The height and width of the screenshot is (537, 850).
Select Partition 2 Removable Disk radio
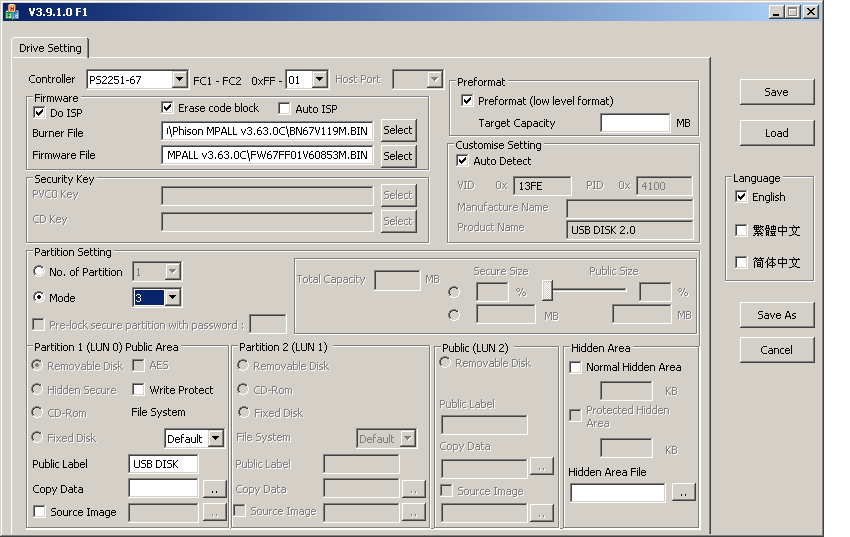point(243,365)
